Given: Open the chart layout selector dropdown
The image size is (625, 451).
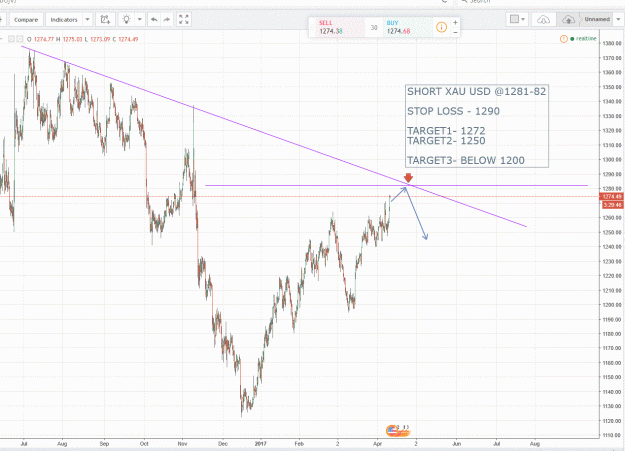Looking at the screenshot, I should click(x=517, y=19).
